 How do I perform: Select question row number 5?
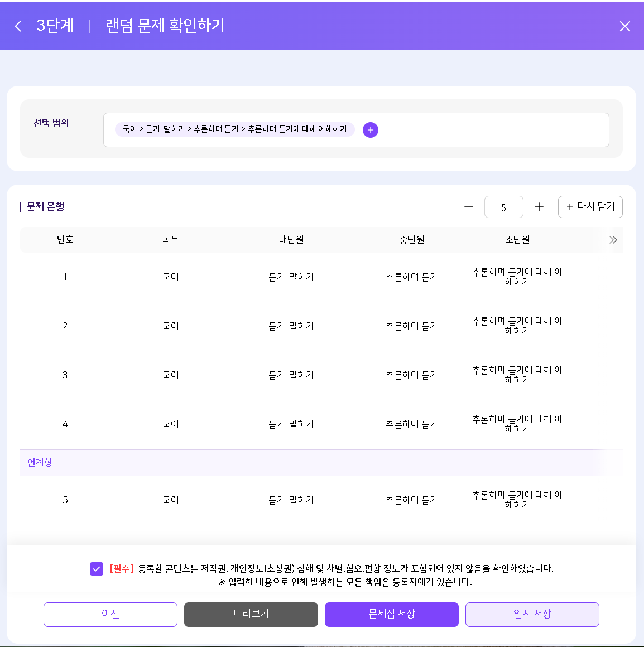pyautogui.click(x=321, y=500)
